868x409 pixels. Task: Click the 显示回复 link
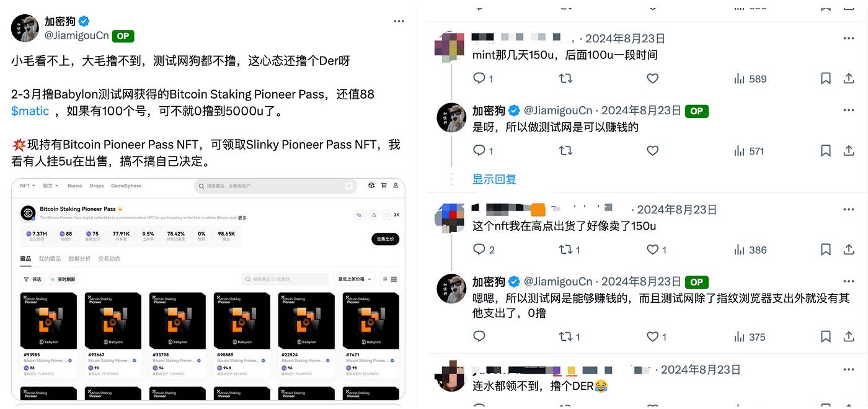(x=494, y=179)
